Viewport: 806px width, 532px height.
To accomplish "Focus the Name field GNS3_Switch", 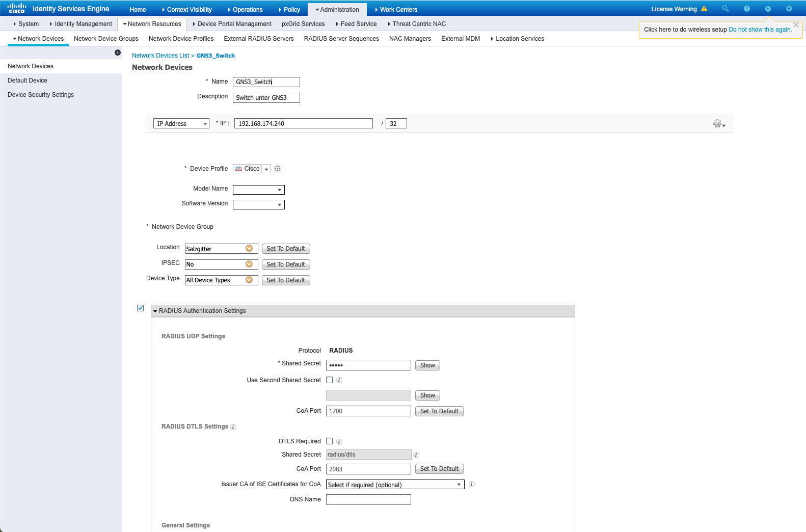I will coord(266,82).
